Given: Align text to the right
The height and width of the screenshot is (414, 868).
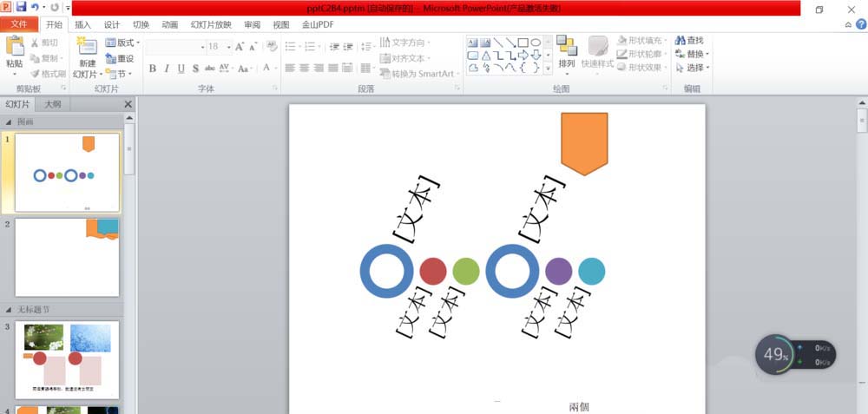Looking at the screenshot, I should 319,68.
